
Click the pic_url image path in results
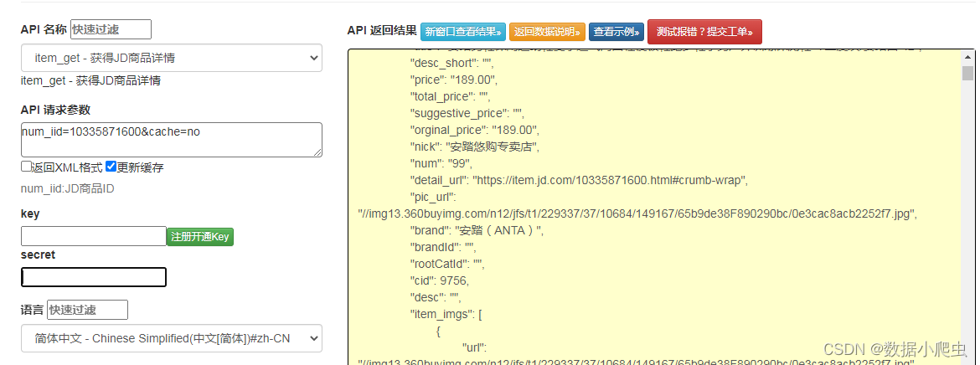pyautogui.click(x=637, y=214)
